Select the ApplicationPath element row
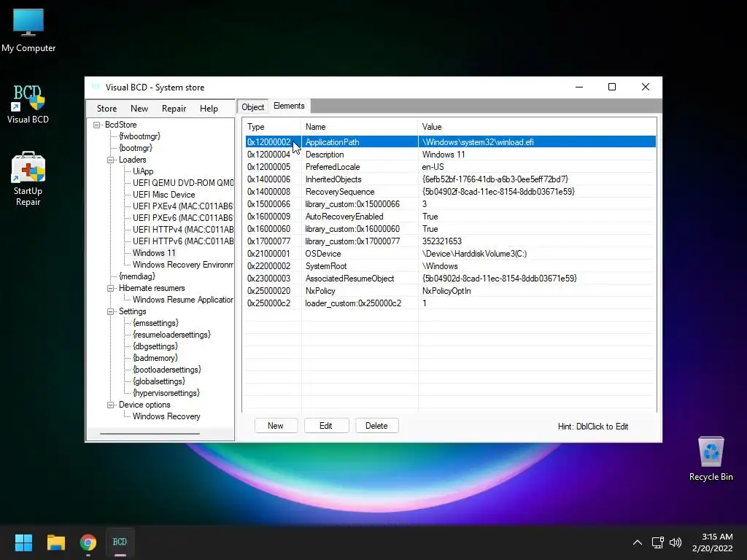The image size is (747, 560). click(451, 142)
